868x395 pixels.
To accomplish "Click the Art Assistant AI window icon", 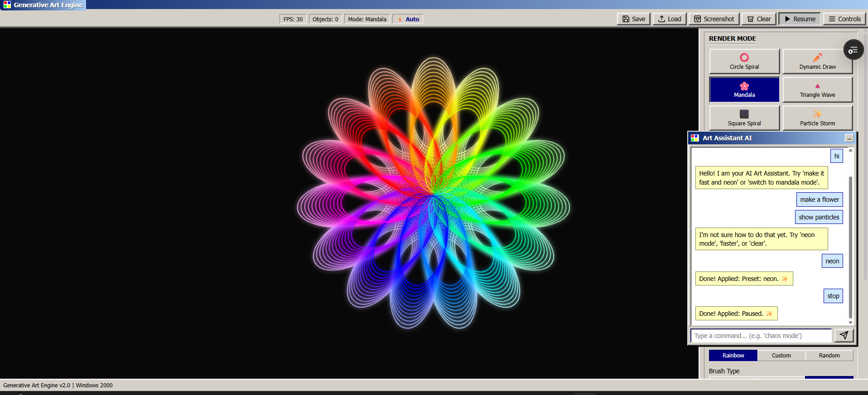I will point(695,138).
